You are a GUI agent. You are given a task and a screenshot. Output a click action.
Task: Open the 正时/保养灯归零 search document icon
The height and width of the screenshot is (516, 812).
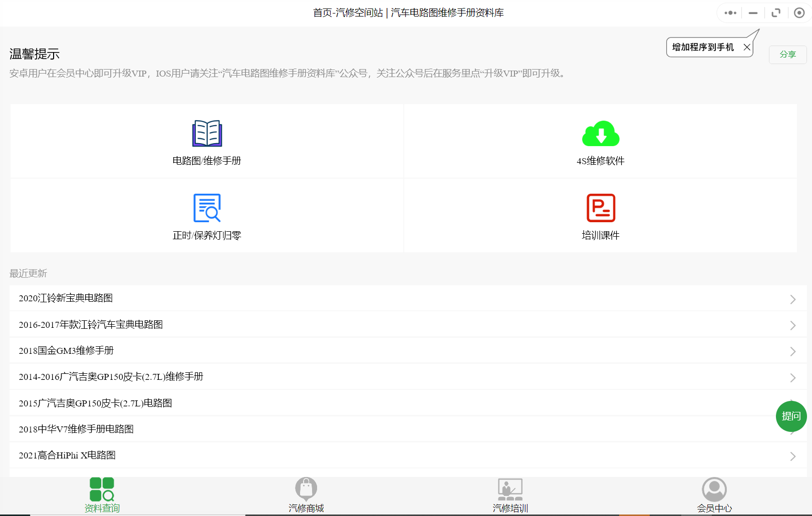coord(207,208)
